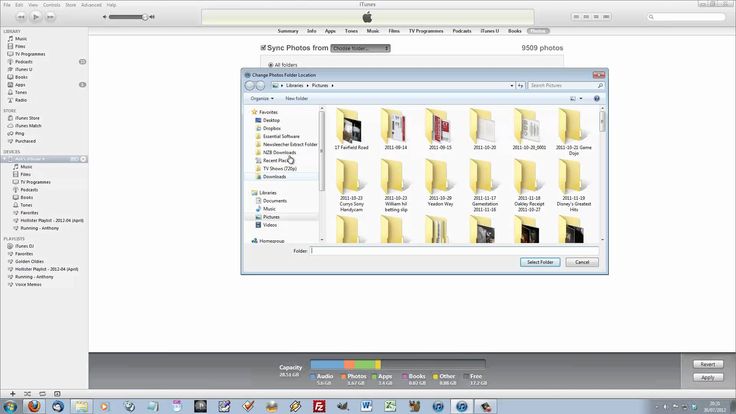The height and width of the screenshot is (414, 736).
Task: Click the Revert button
Action: click(x=708, y=364)
